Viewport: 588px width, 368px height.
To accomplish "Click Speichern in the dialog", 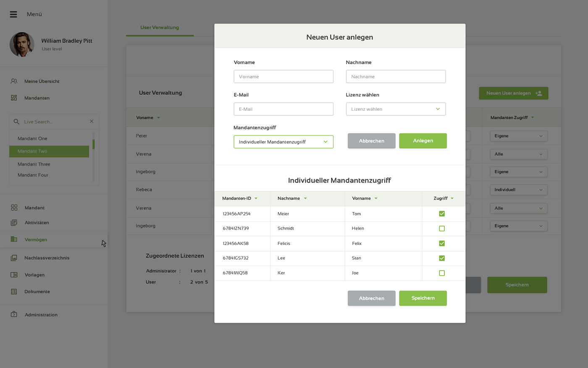I will pos(423,298).
